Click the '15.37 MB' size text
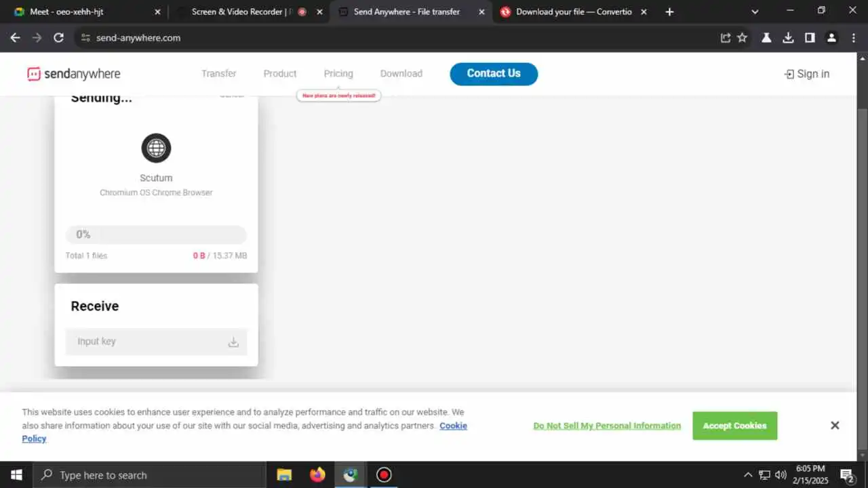This screenshot has width=868, height=488. pyautogui.click(x=230, y=256)
